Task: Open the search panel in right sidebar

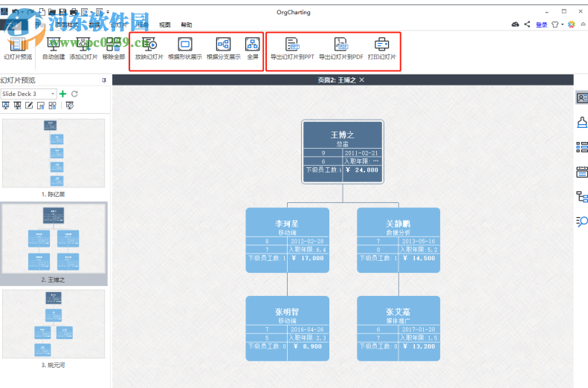Action: (x=582, y=222)
